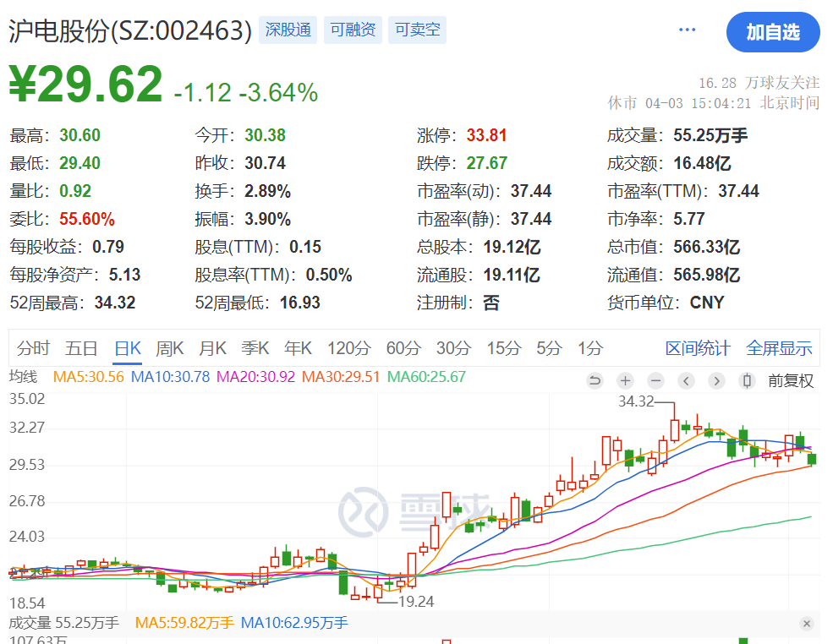The height and width of the screenshot is (644, 833).
Task: Click the 34.32 high marker on chart
Action: pos(636,401)
